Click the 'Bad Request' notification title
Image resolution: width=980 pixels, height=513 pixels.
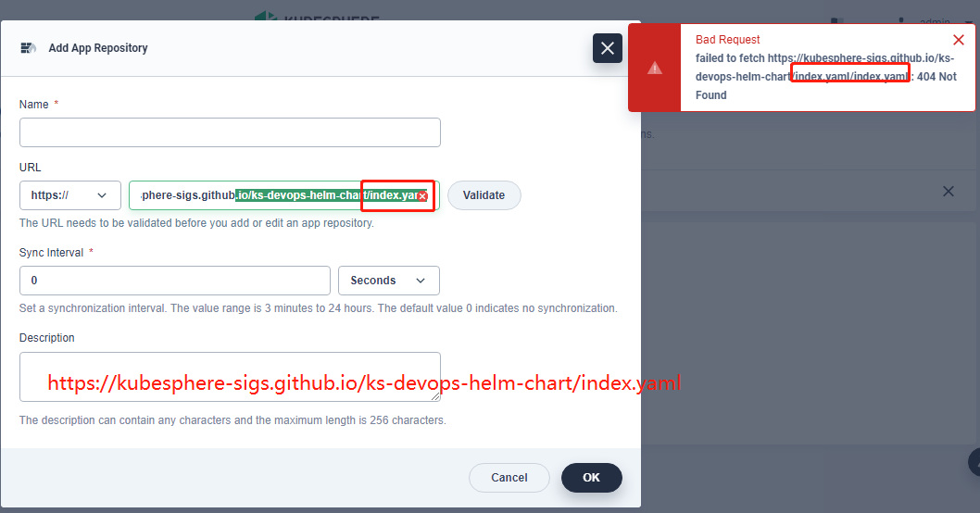point(727,40)
